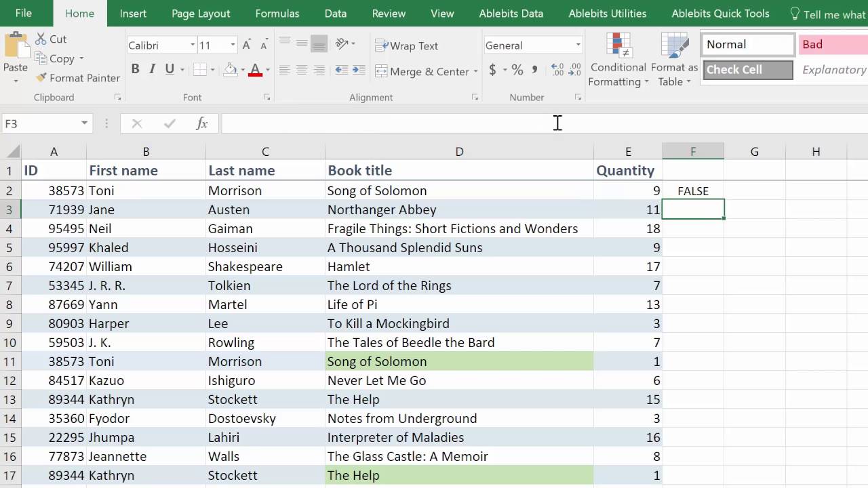Viewport: 868px width, 488px height.
Task: Toggle Merge & Center
Action: click(421, 71)
